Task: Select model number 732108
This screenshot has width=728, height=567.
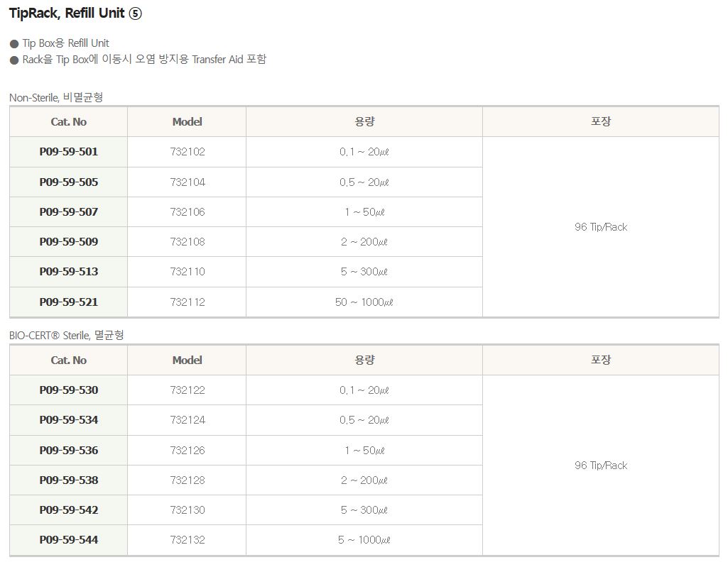Action: pos(188,242)
